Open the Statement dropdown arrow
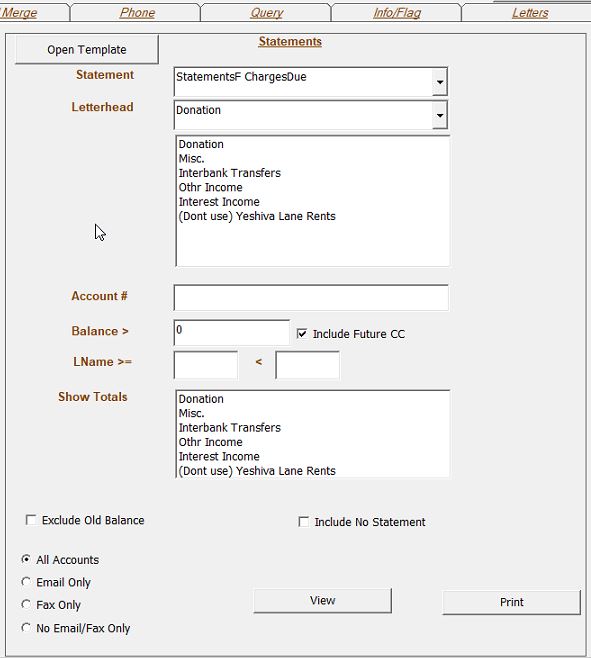The image size is (591, 658). [x=439, y=82]
